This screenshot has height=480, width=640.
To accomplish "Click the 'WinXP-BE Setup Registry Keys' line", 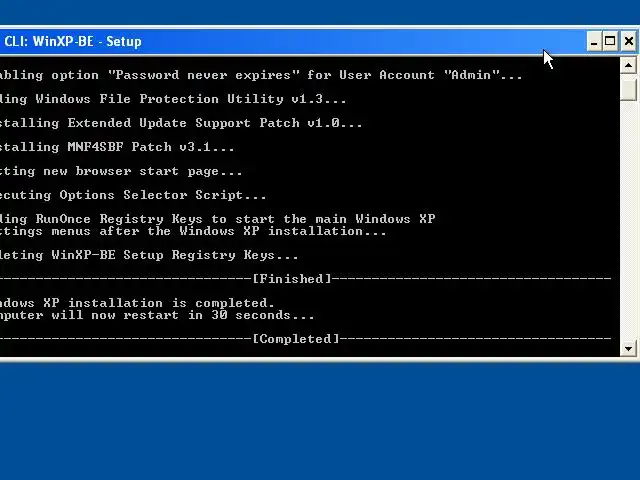I will (x=149, y=255).
